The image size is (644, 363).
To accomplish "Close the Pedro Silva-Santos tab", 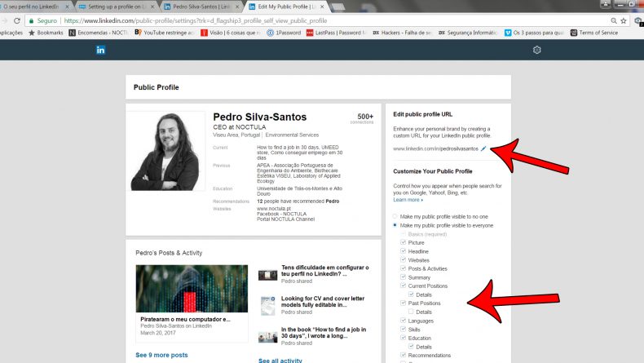I will pyautogui.click(x=237, y=7).
